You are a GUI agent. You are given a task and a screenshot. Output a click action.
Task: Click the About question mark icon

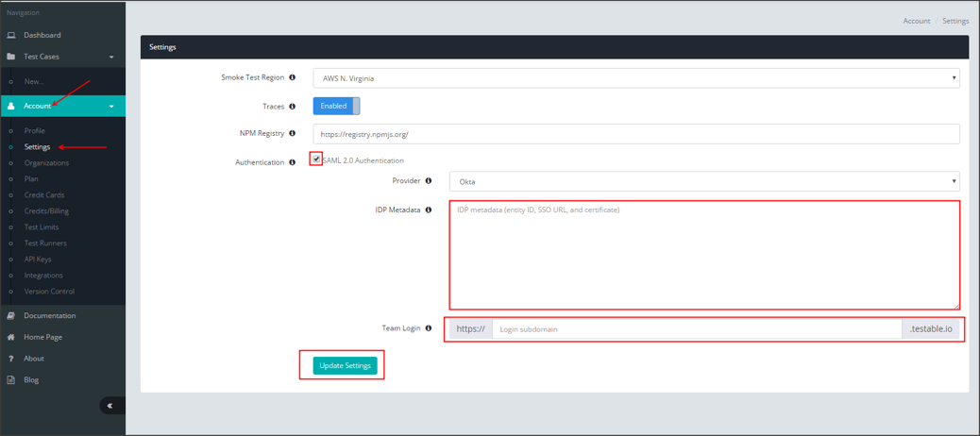point(11,359)
